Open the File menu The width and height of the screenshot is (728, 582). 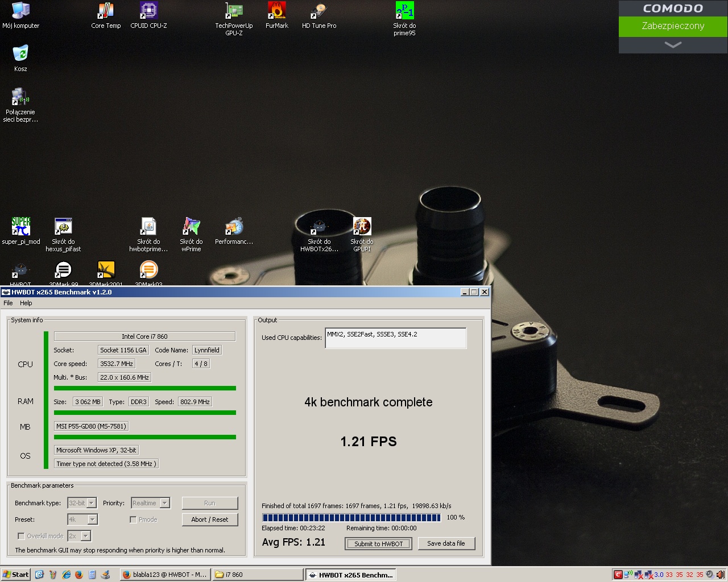[8, 303]
